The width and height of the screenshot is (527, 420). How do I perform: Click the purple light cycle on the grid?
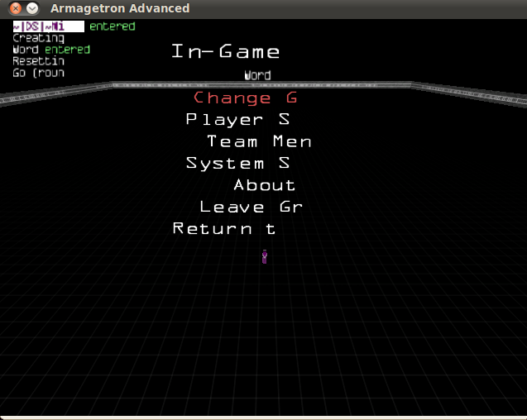click(265, 257)
